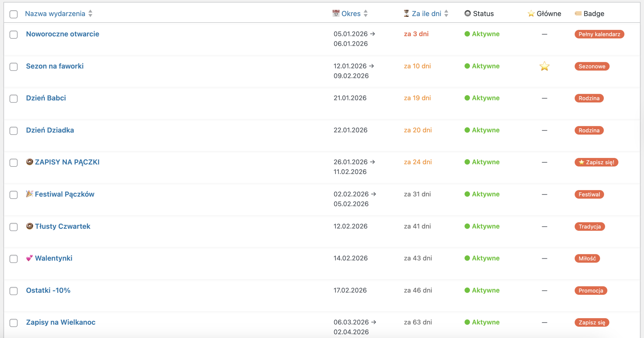Screen dimensions: 644x338
Task: Click the status circle icon in Status header
Action: [x=467, y=14]
